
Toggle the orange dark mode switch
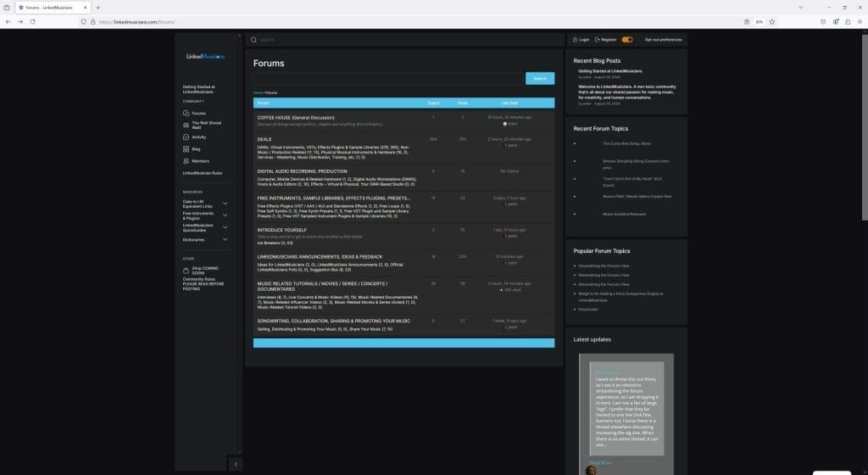pyautogui.click(x=627, y=39)
